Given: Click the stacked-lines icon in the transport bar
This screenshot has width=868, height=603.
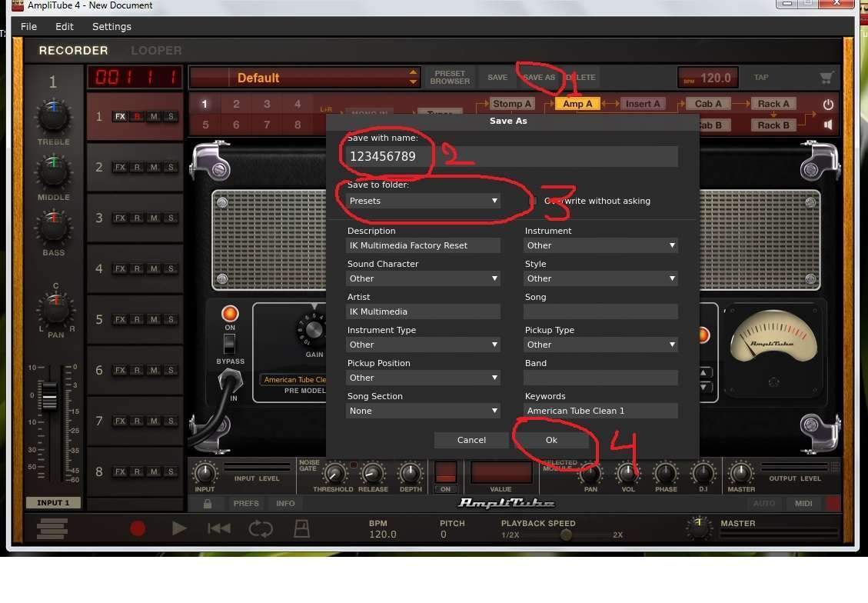Looking at the screenshot, I should click(x=52, y=528).
